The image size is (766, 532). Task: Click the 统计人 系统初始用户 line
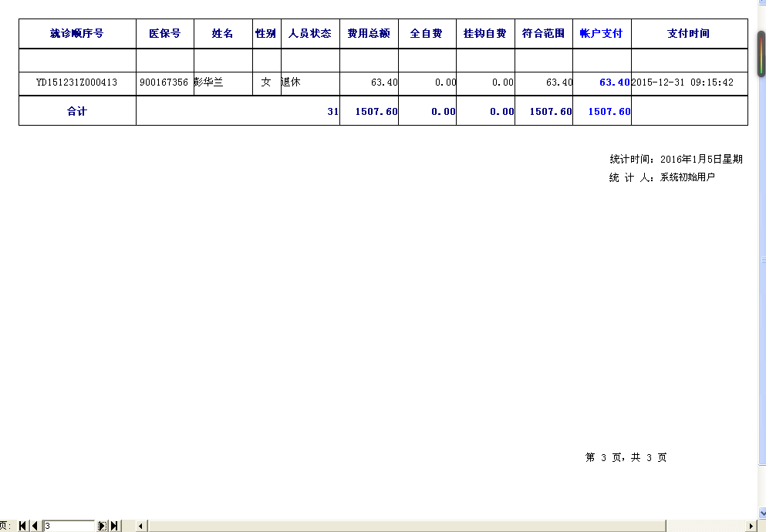[662, 177]
